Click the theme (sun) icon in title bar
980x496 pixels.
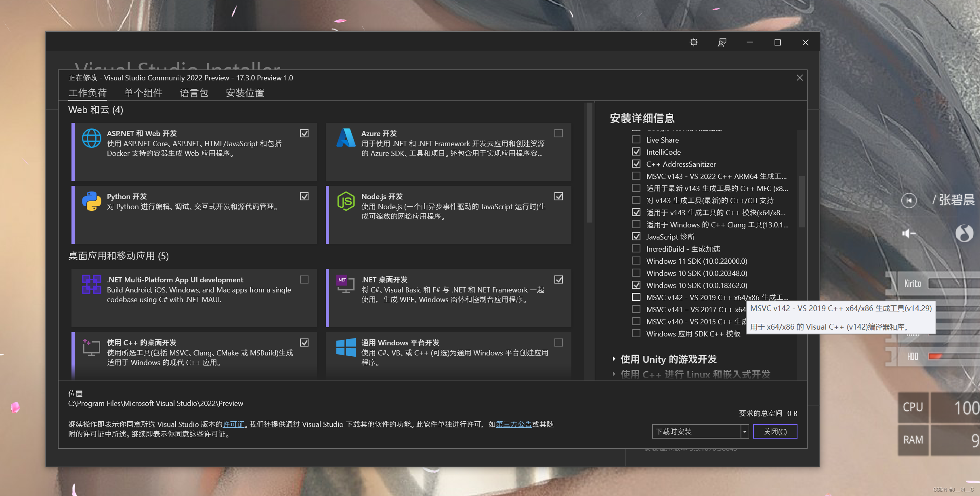[694, 42]
